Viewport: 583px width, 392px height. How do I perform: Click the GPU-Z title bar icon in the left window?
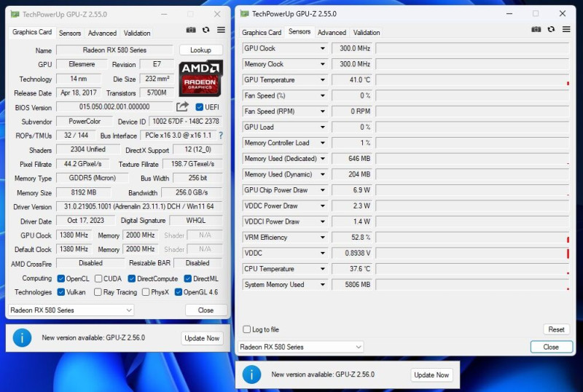click(x=15, y=14)
